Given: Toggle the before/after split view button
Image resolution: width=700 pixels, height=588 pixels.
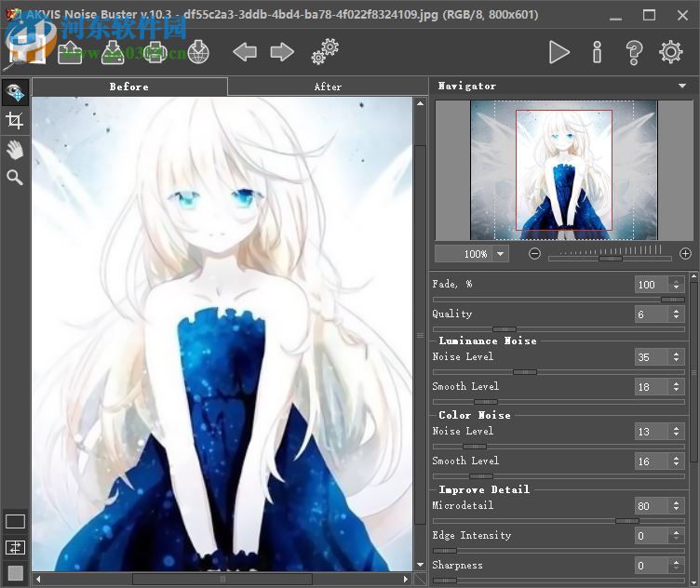Looking at the screenshot, I should 15,547.
